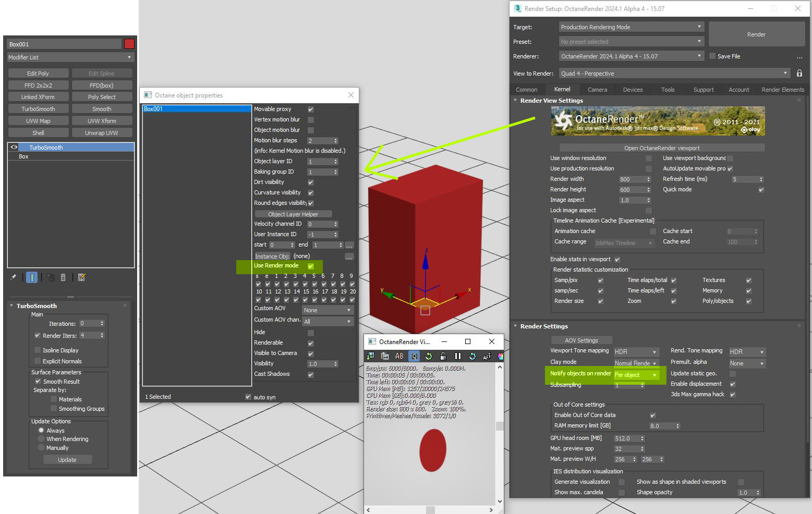This screenshot has width=812, height=514.
Task: Click the Update button in TurboSmooth panel
Action: point(67,460)
